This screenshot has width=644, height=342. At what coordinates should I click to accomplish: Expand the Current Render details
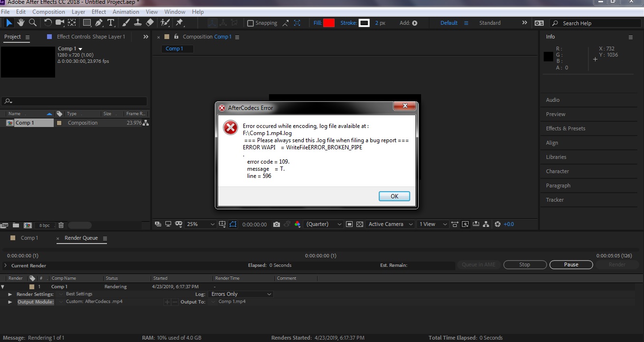(x=5, y=265)
